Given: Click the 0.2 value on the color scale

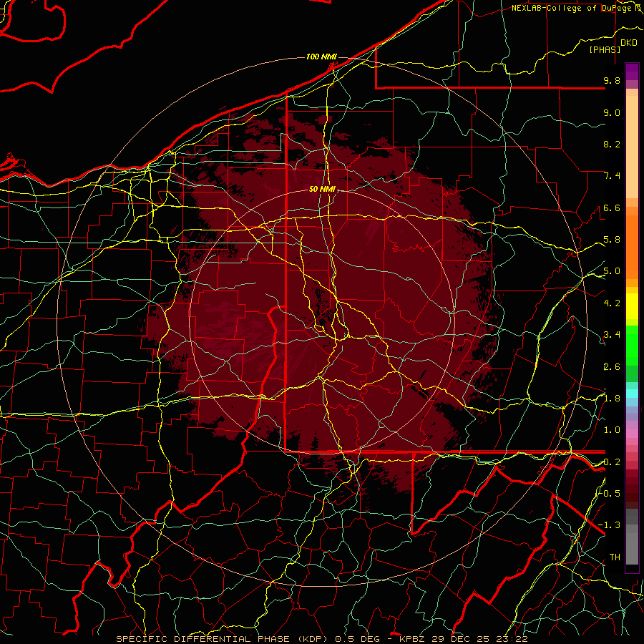Looking at the screenshot, I should [612, 462].
